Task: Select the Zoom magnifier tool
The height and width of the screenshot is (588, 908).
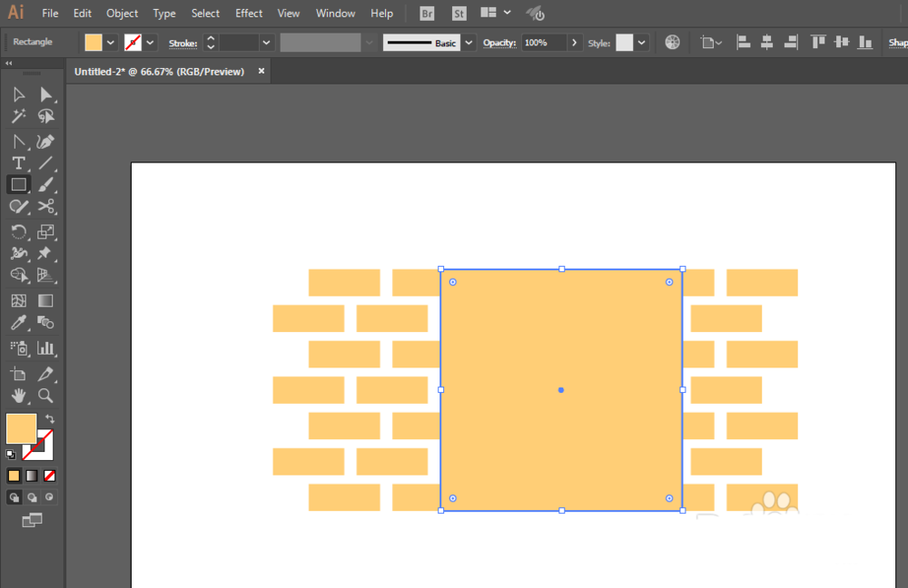Action: point(45,396)
